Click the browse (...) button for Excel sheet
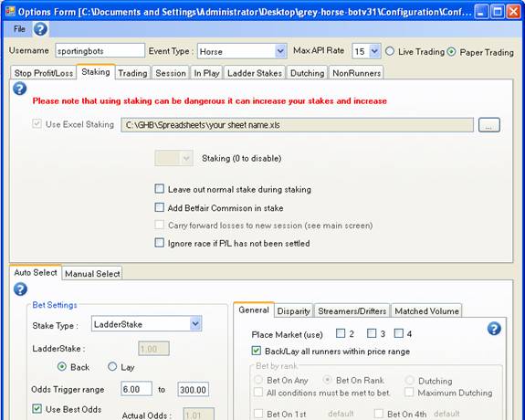This screenshot has width=525, height=420. [488, 125]
